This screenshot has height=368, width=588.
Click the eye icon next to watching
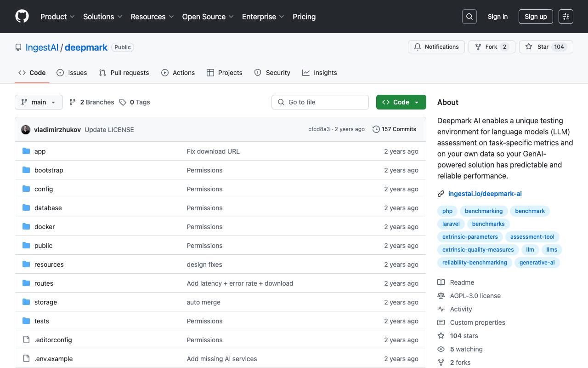(441, 349)
